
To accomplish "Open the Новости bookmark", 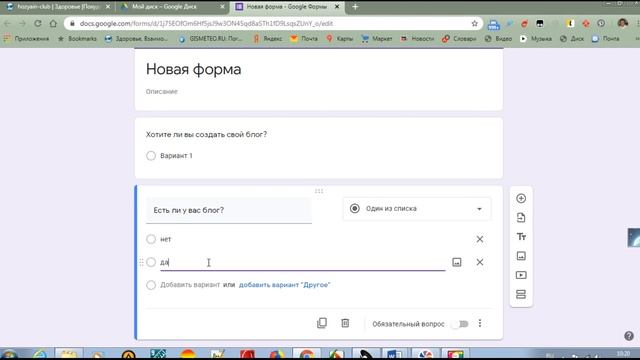I will (x=417, y=38).
